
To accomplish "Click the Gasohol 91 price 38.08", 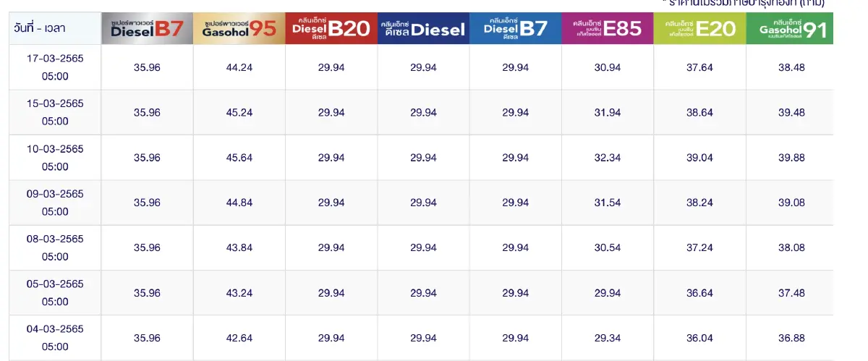I will pyautogui.click(x=791, y=247).
